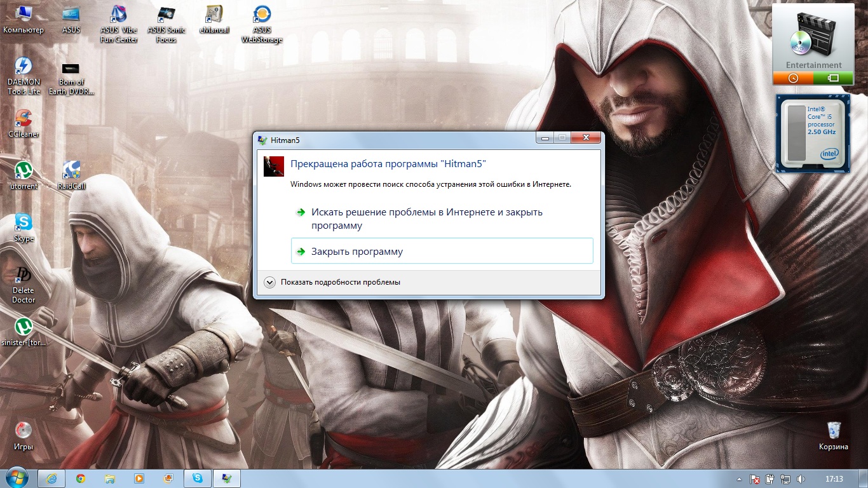
Task: Open the ASUS desktop shortcut
Action: pos(71,19)
